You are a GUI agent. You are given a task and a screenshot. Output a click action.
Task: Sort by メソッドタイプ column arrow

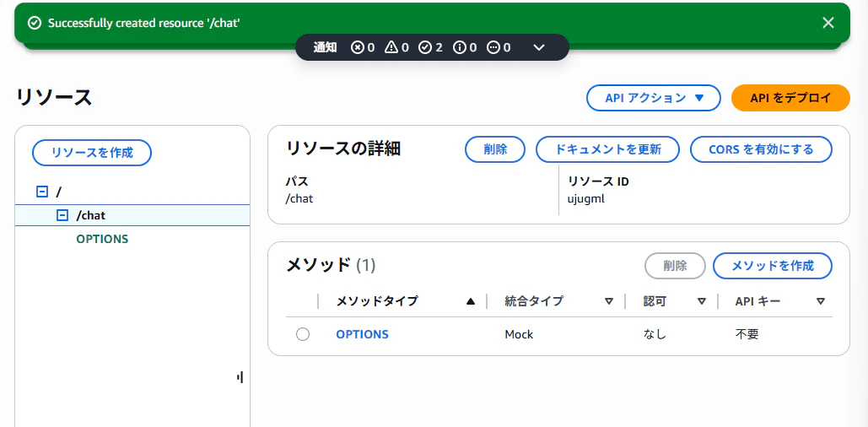[x=471, y=301]
